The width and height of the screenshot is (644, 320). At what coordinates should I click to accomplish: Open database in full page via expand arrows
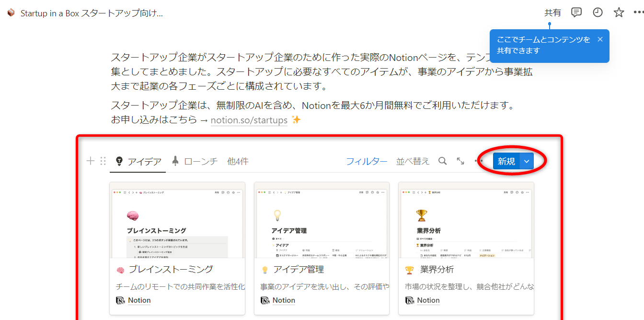460,161
